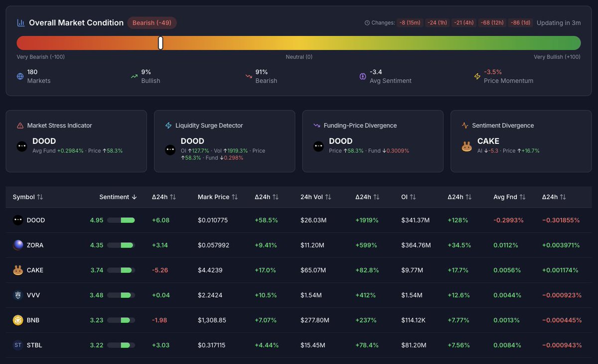Click the Updating in 3m text
598x364 pixels.
coord(559,23)
